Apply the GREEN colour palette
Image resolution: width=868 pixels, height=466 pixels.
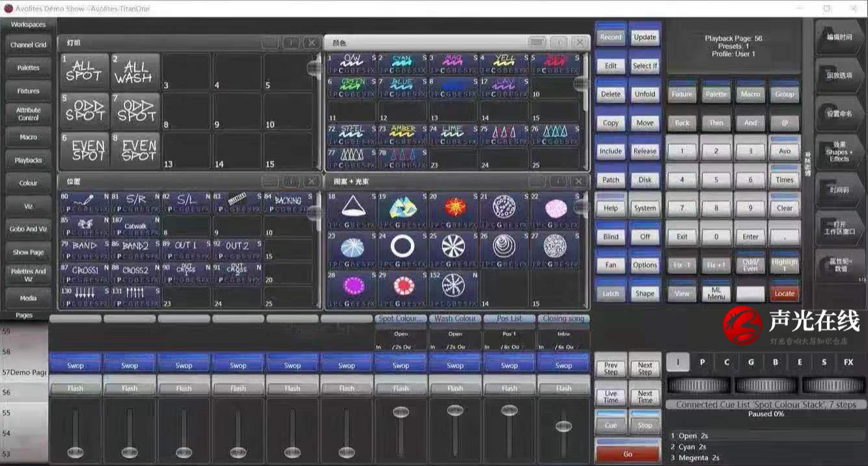tap(351, 87)
